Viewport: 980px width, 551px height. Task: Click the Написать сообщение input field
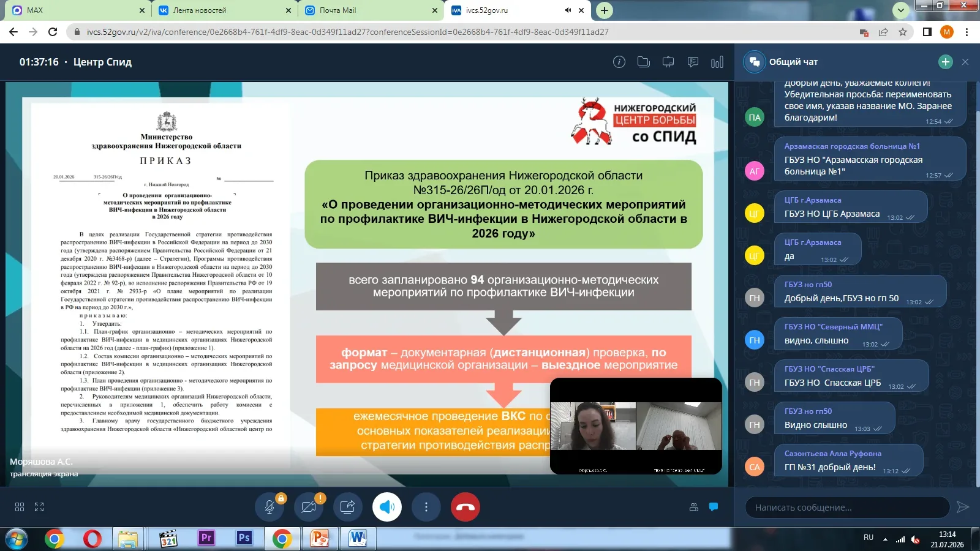click(x=847, y=507)
